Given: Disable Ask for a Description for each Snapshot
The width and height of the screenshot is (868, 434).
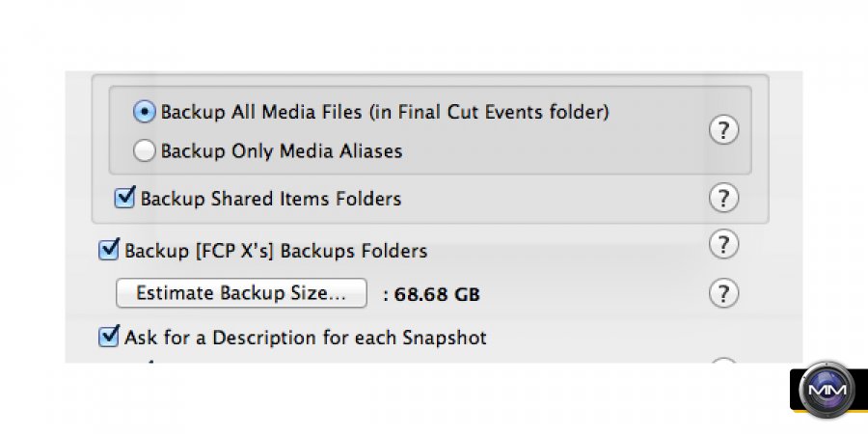Looking at the screenshot, I should click(109, 338).
